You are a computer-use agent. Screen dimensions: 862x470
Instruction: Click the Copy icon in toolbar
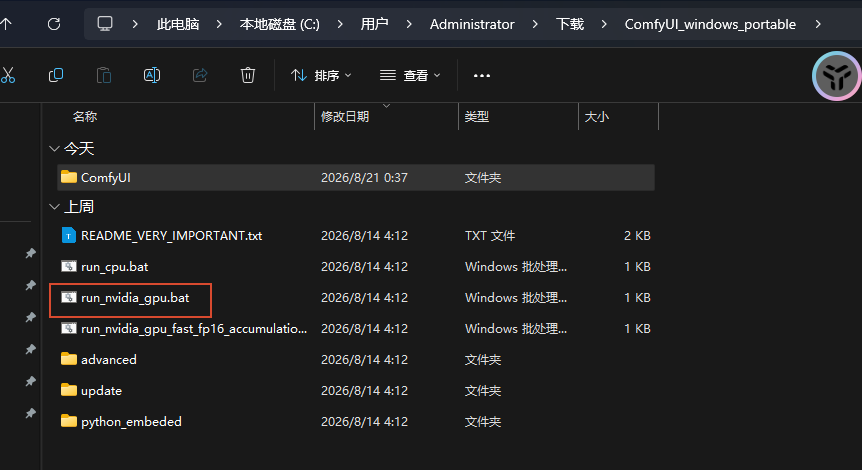coord(56,75)
